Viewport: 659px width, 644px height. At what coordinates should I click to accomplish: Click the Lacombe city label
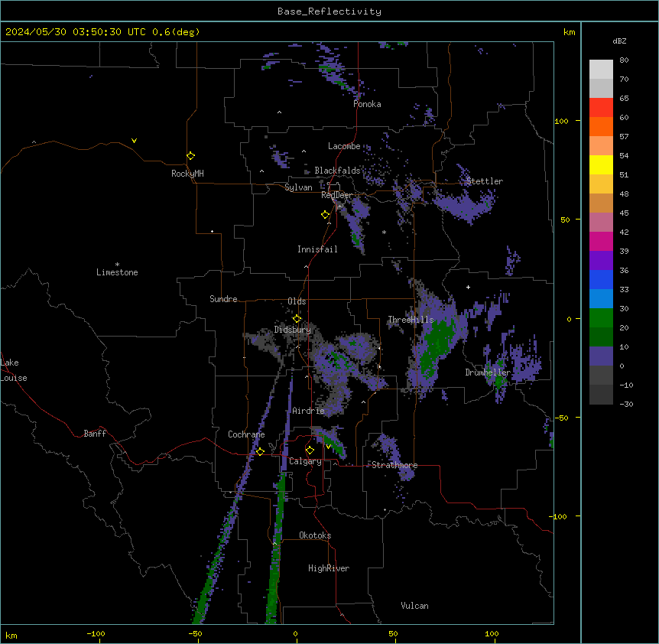point(344,146)
